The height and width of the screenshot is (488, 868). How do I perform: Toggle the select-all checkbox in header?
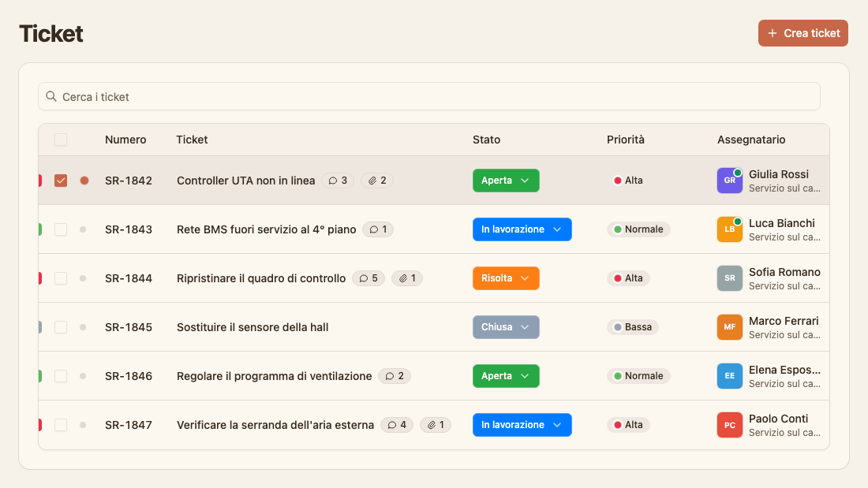61,140
